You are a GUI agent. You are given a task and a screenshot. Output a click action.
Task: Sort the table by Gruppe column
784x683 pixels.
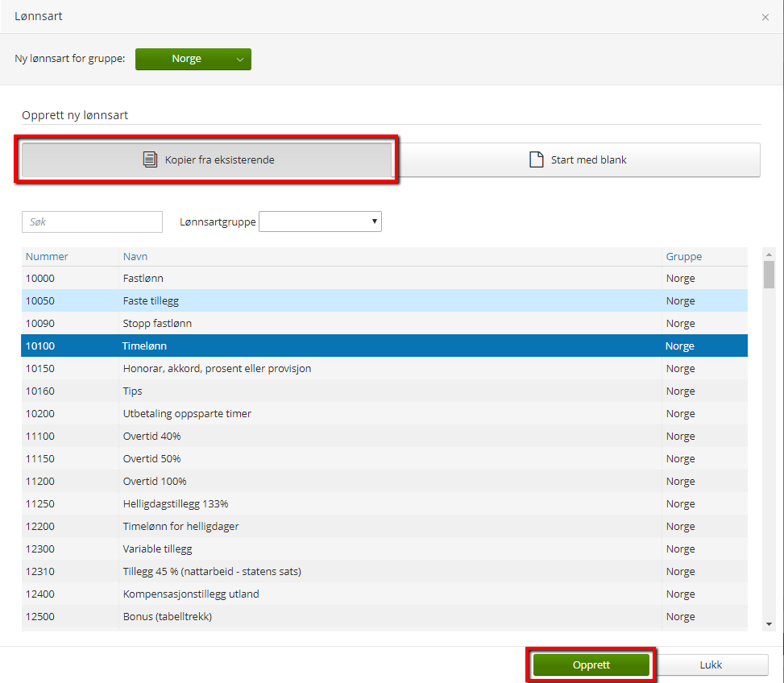683,256
